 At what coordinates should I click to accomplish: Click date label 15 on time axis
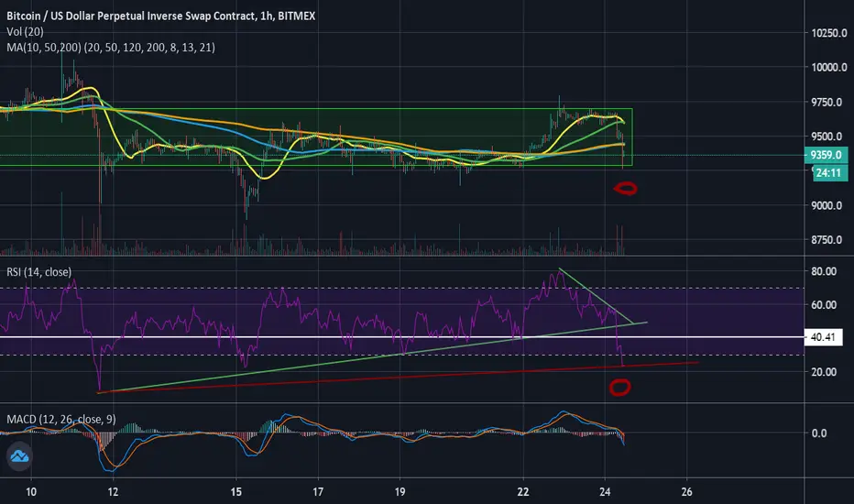235,492
